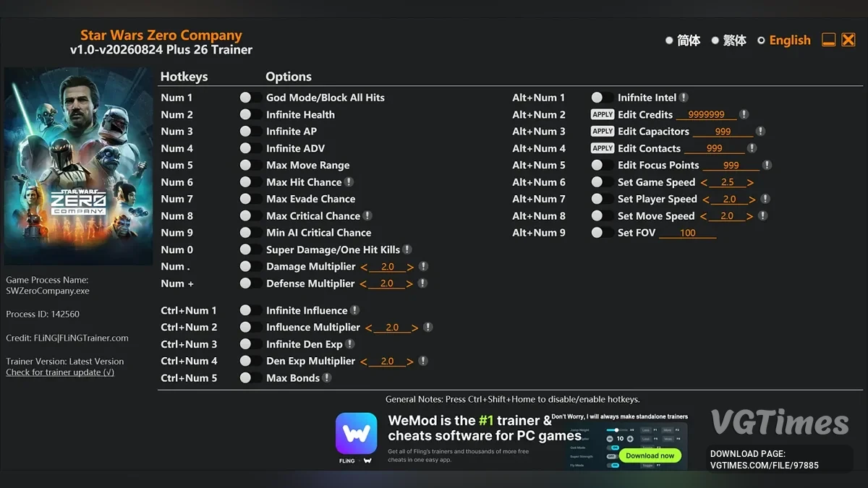Increase Damage Multiplier with right arrow
The height and width of the screenshot is (488, 868).
(x=410, y=267)
